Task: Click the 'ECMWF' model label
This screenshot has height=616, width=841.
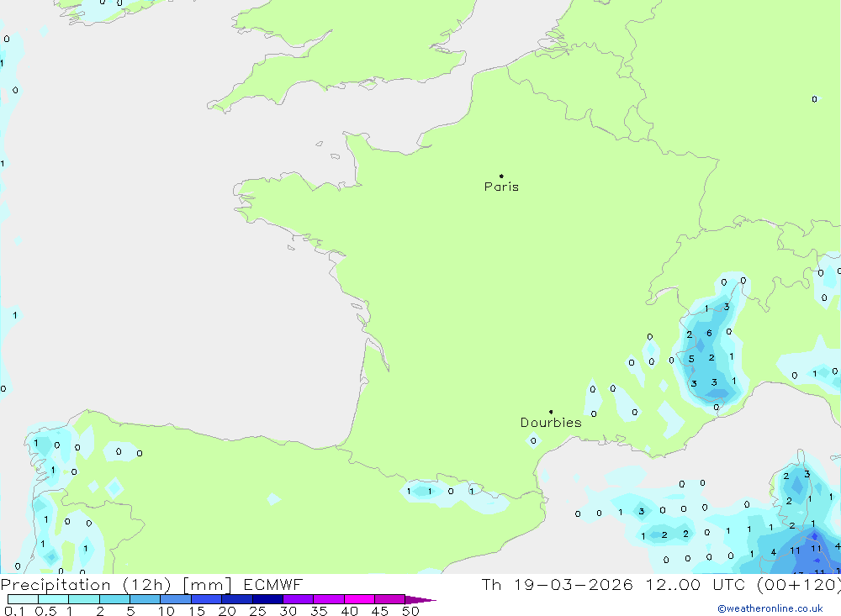Action: pyautogui.click(x=273, y=584)
